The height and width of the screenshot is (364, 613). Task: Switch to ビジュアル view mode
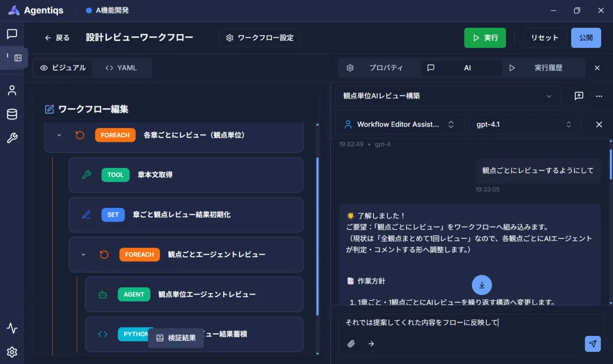pos(63,68)
